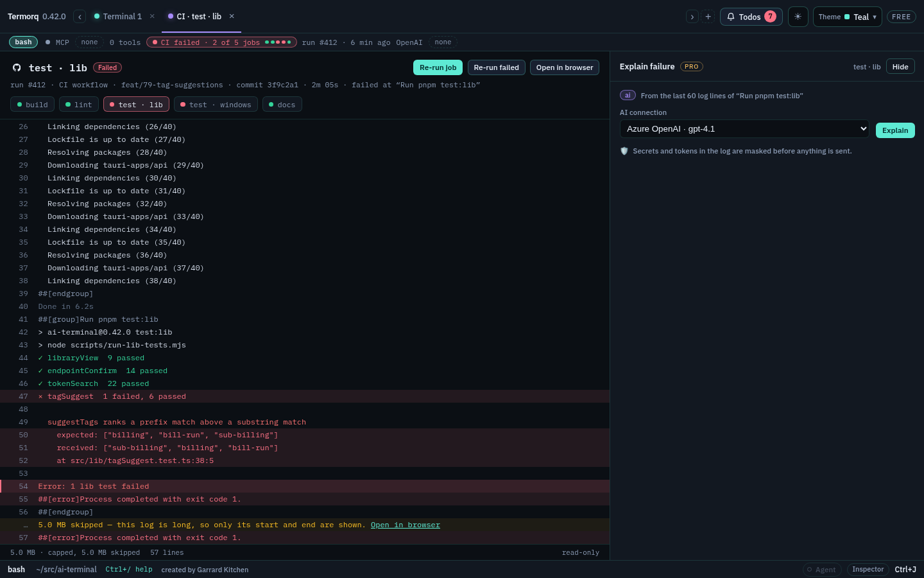Screen dimensions: 924x578
Task: Open the Theme Teal dropdown
Action: click(847, 17)
